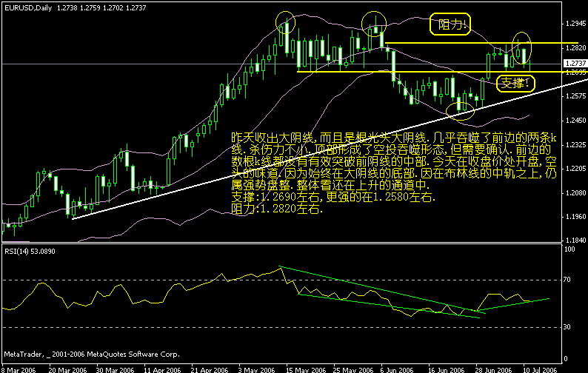Click the 15 May 2006 date label

pyautogui.click(x=306, y=369)
